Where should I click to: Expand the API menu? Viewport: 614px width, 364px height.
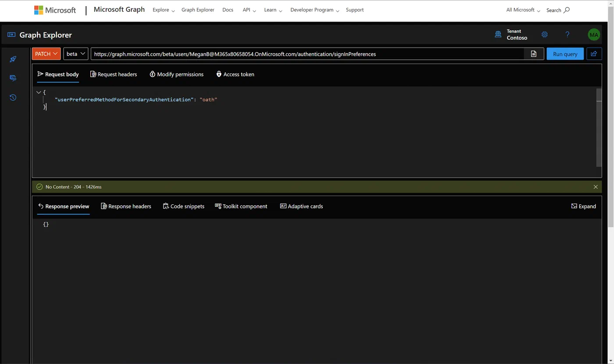[x=249, y=10]
